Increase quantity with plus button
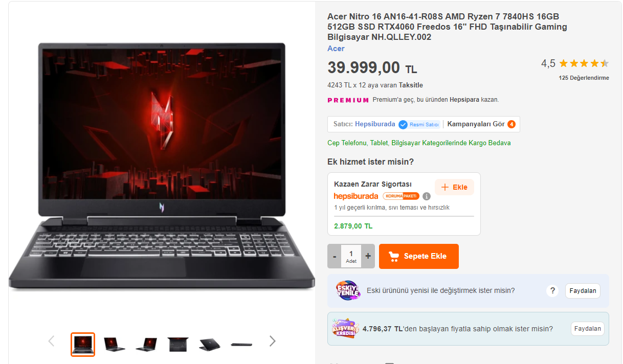 tap(368, 256)
